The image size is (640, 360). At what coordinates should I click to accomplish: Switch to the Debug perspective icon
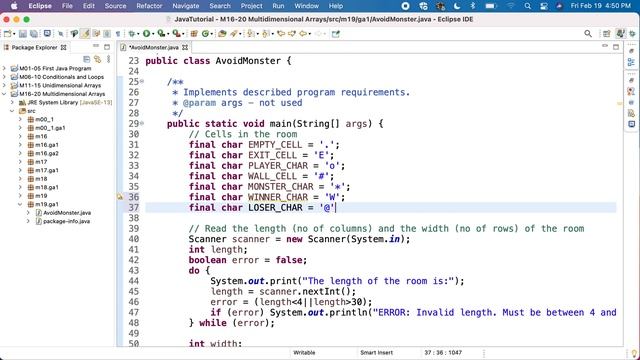coord(632,34)
